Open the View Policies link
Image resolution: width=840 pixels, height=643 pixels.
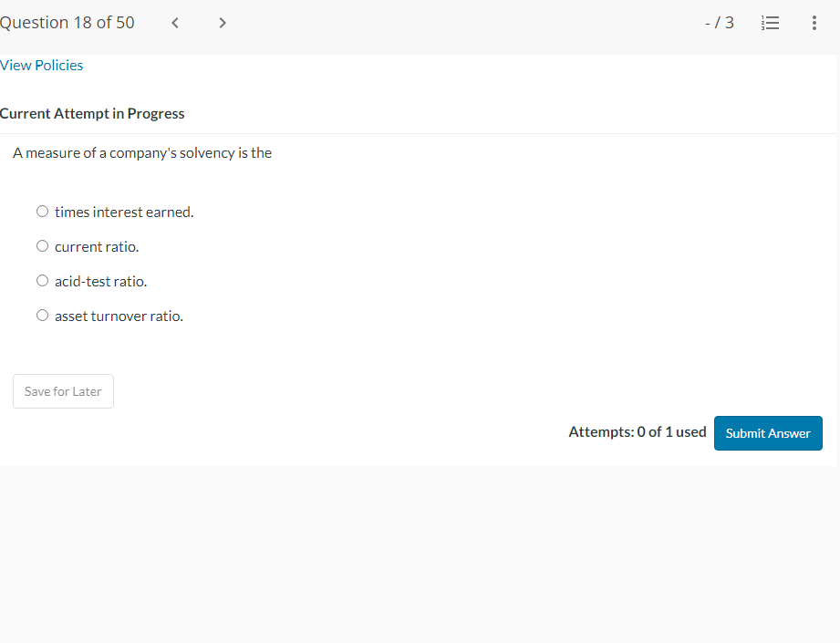(x=41, y=66)
